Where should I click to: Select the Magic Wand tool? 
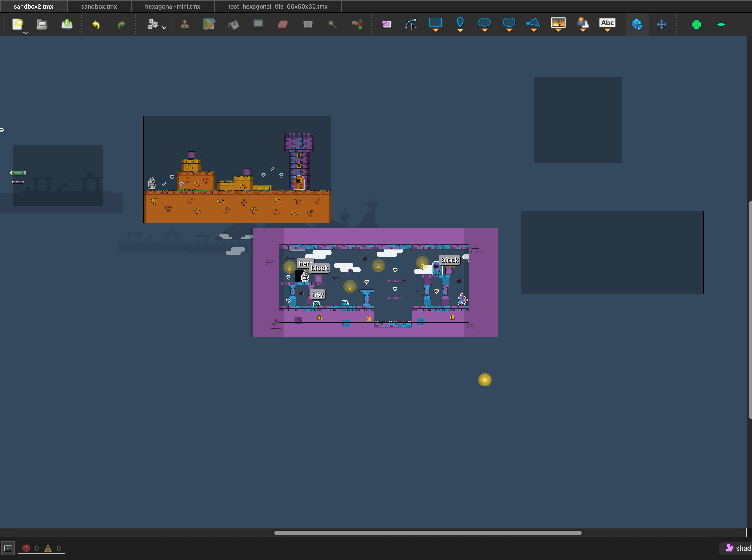point(333,24)
